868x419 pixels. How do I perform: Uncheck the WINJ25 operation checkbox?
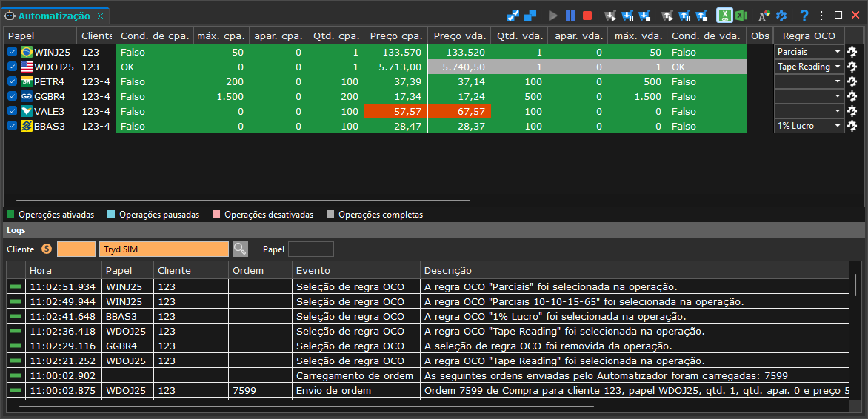(x=12, y=52)
